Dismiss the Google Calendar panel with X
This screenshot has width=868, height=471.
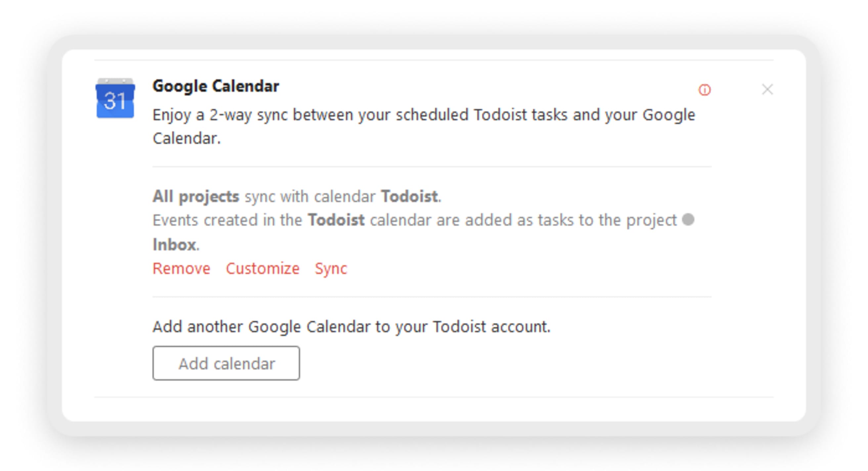pos(767,89)
